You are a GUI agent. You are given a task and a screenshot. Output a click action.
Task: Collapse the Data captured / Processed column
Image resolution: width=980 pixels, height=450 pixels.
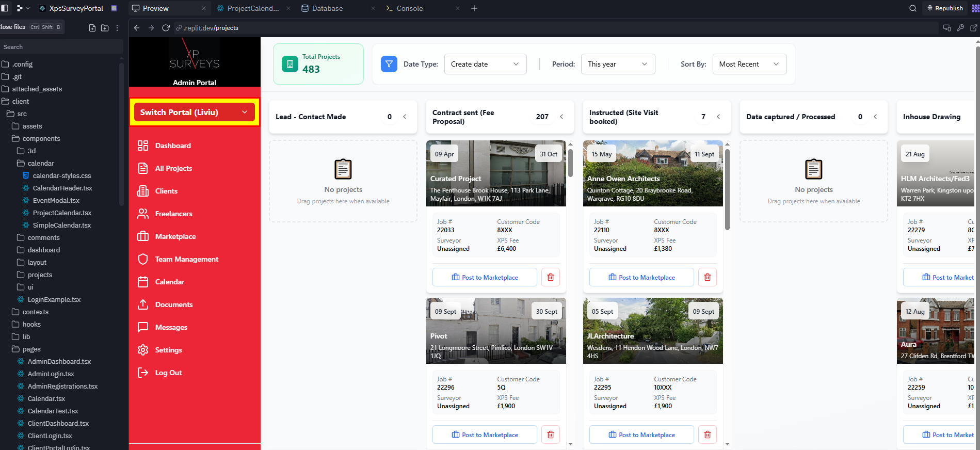[875, 117]
